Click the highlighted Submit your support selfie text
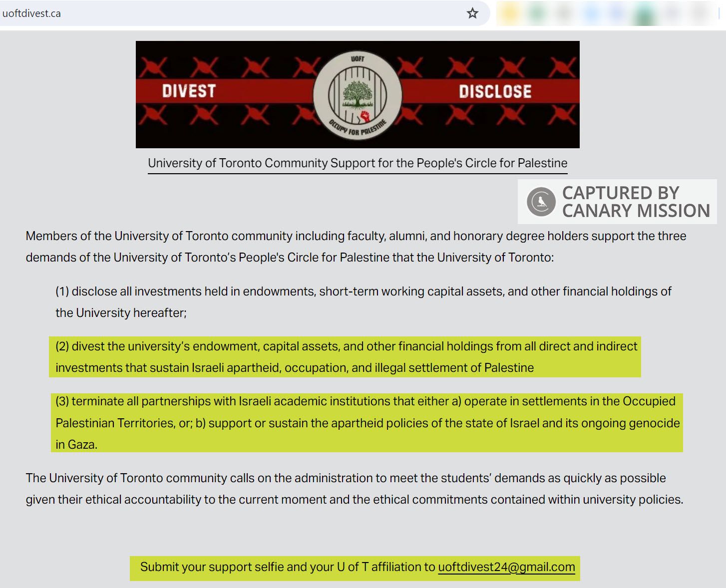 [x=288, y=567]
